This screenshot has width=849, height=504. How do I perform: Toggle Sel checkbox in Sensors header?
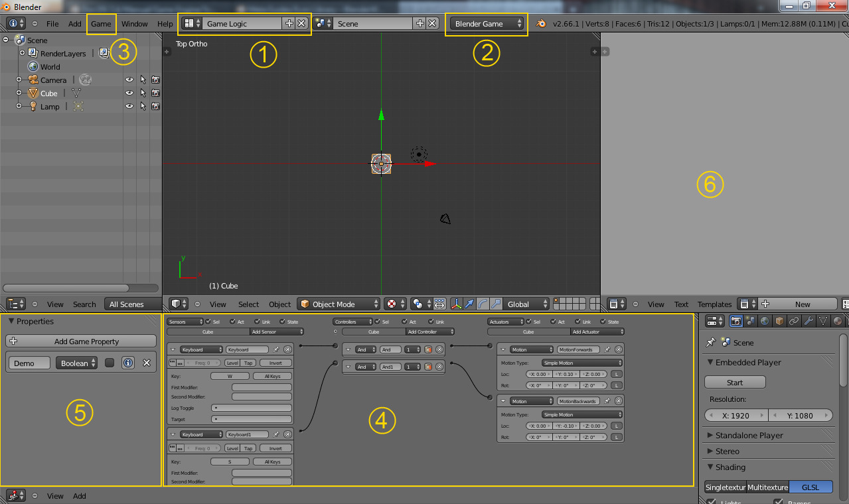point(208,322)
